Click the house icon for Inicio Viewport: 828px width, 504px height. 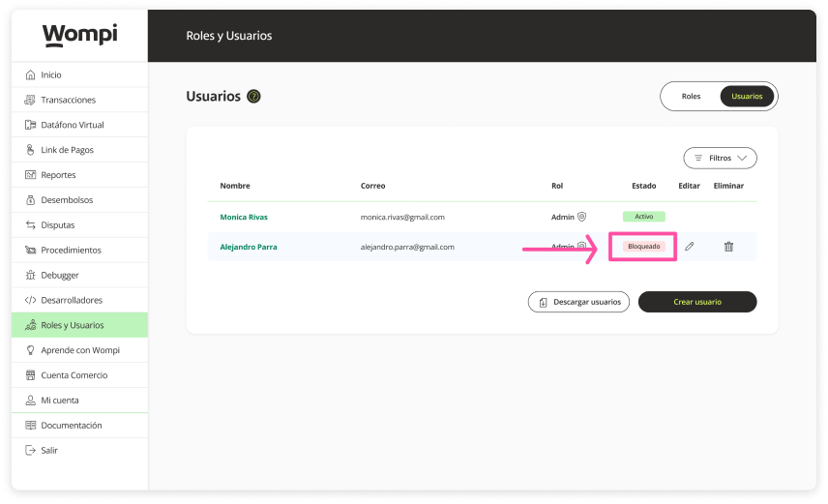[31, 74]
